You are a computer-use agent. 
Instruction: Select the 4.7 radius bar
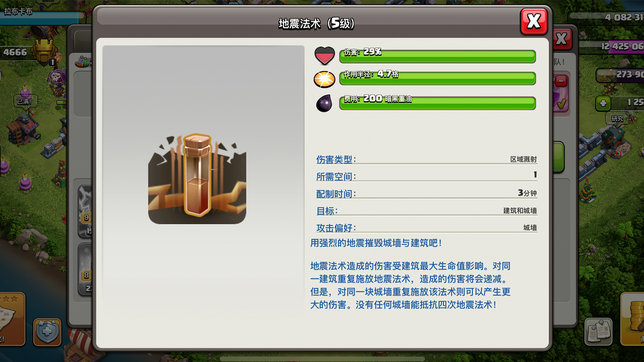[438, 78]
